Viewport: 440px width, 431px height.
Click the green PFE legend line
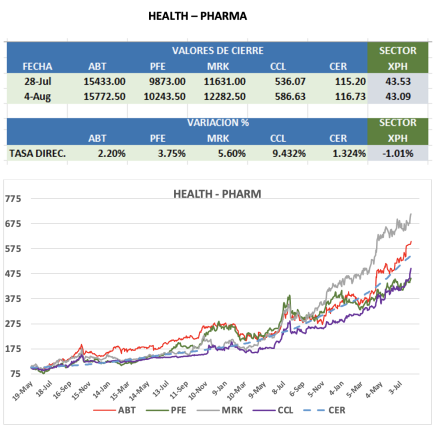[x=157, y=410]
